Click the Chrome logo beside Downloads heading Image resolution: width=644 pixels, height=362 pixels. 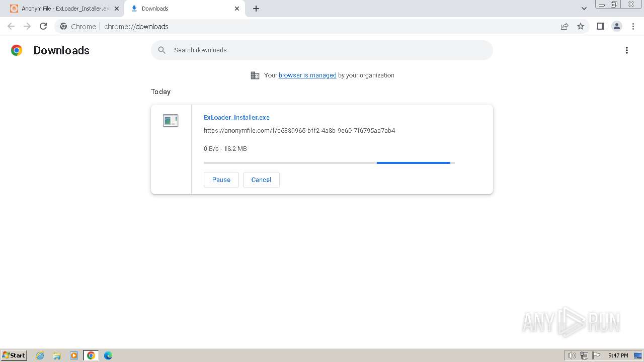click(x=17, y=50)
